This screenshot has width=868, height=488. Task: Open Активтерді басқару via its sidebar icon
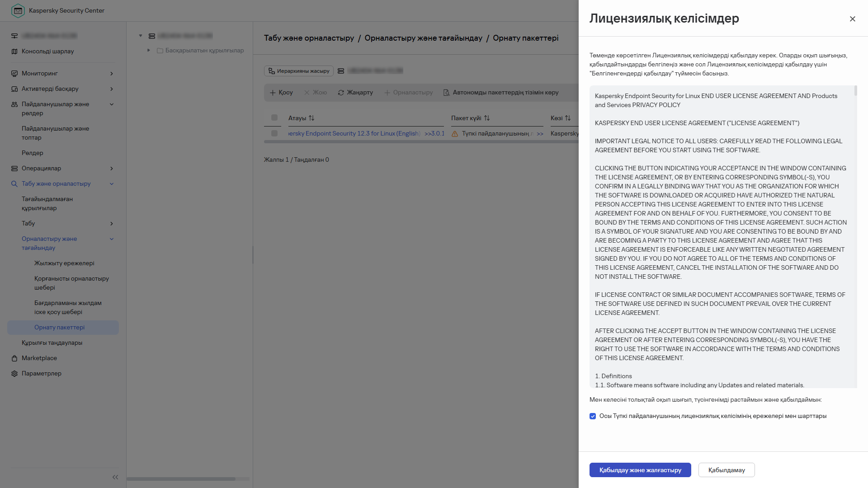pos(14,89)
